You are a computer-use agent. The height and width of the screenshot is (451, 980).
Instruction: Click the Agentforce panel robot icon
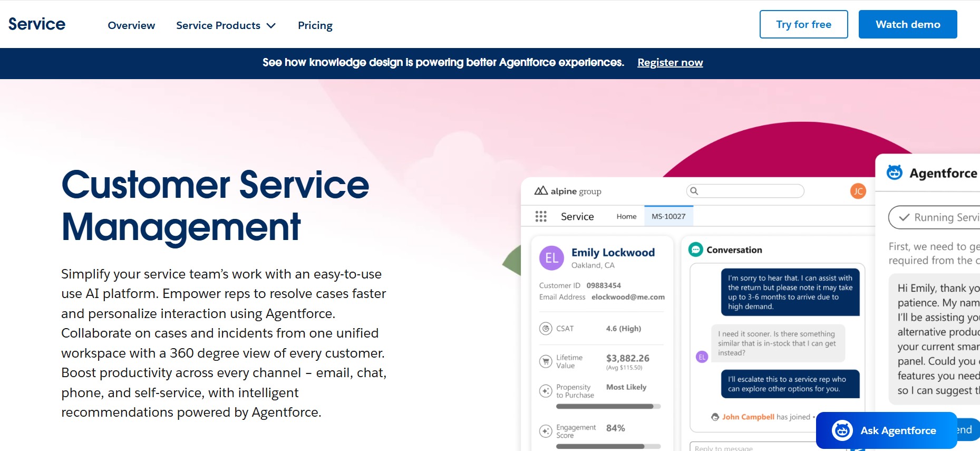[x=895, y=172]
